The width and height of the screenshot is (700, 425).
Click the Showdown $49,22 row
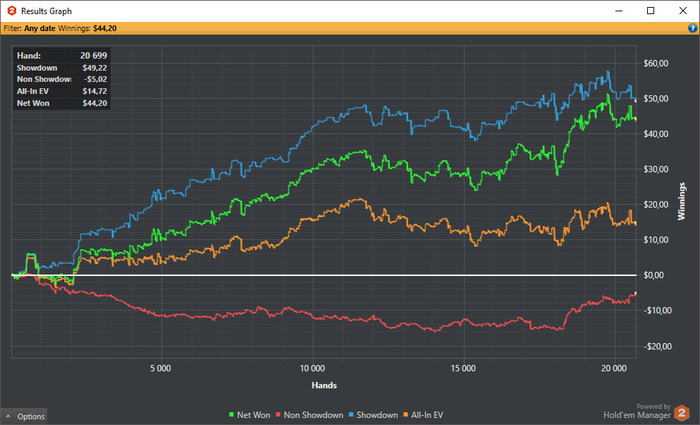pos(62,68)
